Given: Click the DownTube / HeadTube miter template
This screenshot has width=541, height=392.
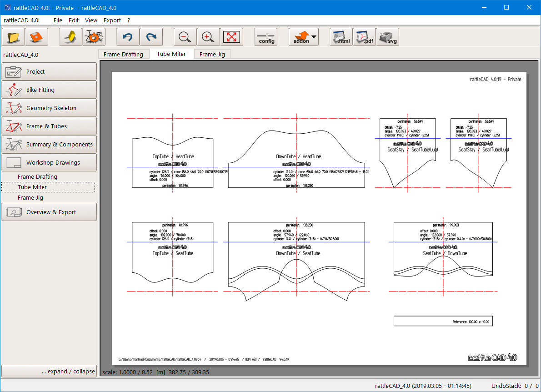Looking at the screenshot, I should tap(296, 160).
